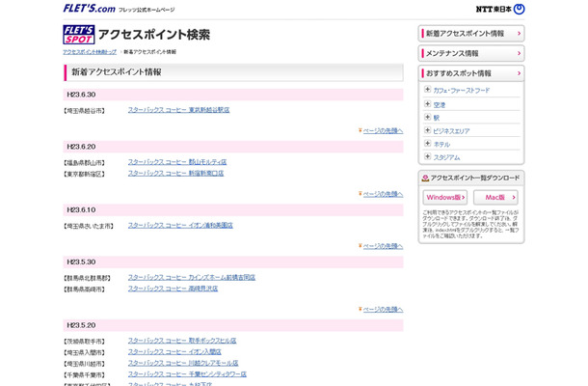The image size is (588, 386).
Task: Open the Starbucks link for 茨城県取手市
Action: click(182, 341)
